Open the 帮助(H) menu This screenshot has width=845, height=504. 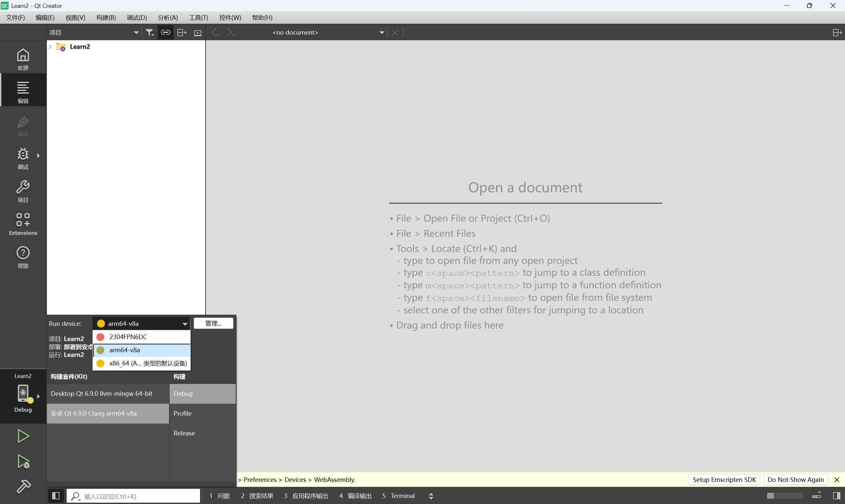click(x=262, y=18)
